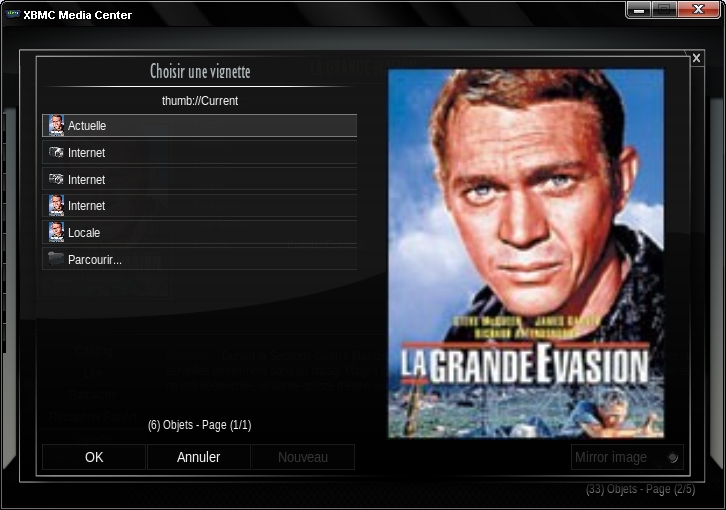Toggle the Mirror image radio button
Viewport: 726px width, 510px height.
[673, 458]
